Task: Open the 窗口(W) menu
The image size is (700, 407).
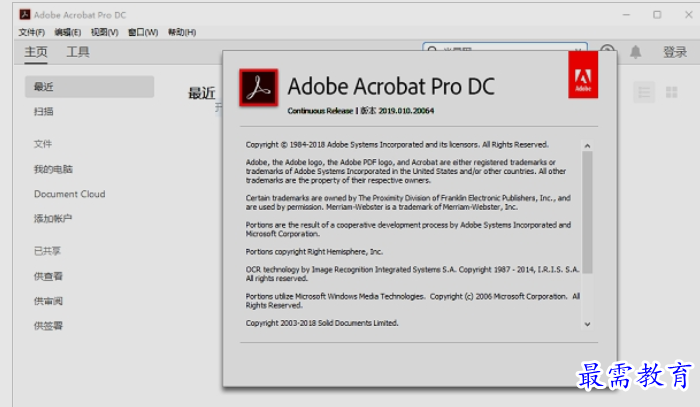Action: [143, 32]
